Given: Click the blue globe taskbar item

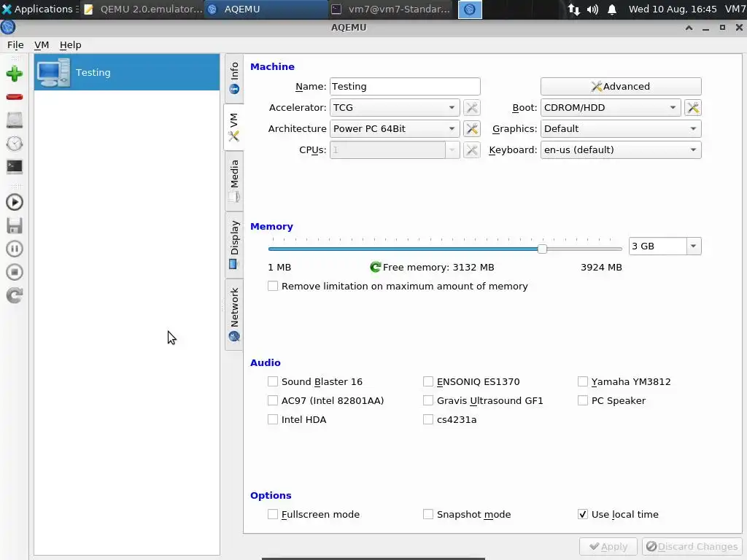Looking at the screenshot, I should point(470,9).
